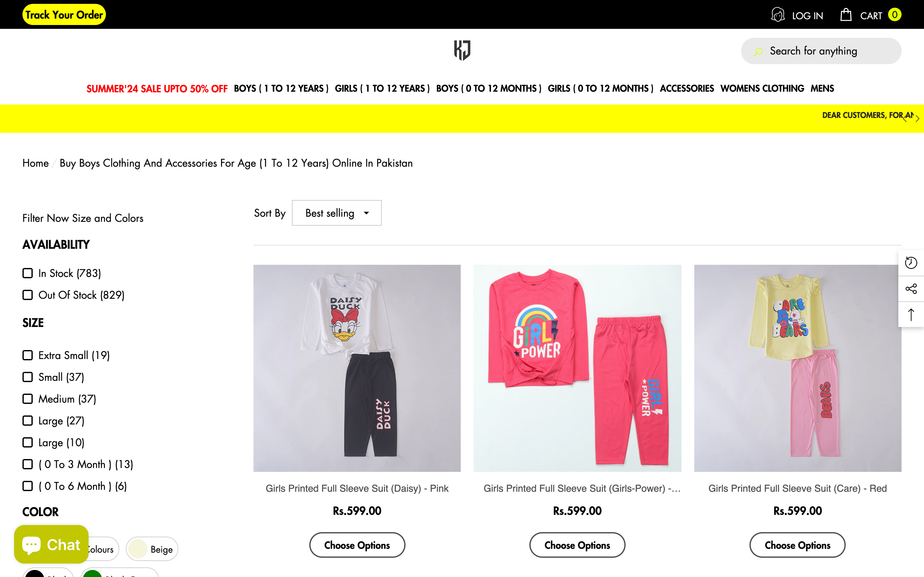
Task: Advance announcement bar with next arrow
Action: pos(917,119)
